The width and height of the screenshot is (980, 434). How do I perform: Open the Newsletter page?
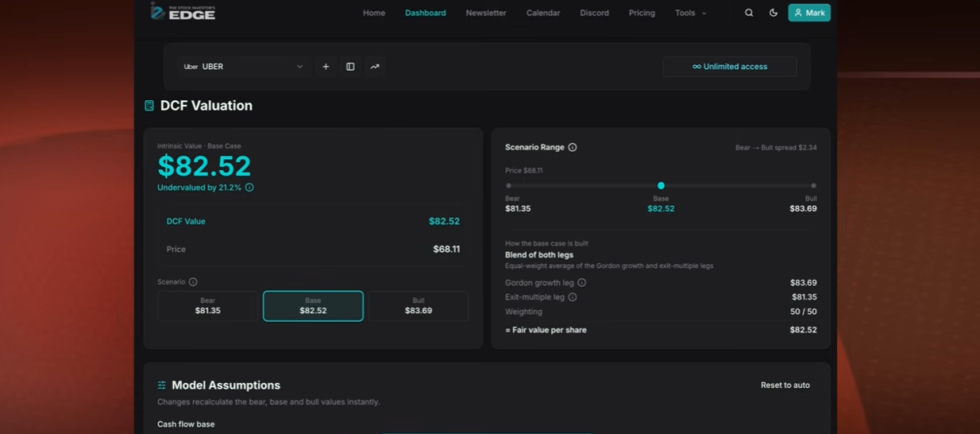[486, 13]
